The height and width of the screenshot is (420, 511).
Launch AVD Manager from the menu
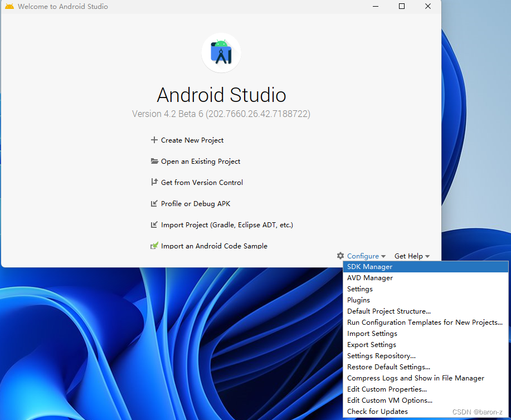(x=426, y=278)
